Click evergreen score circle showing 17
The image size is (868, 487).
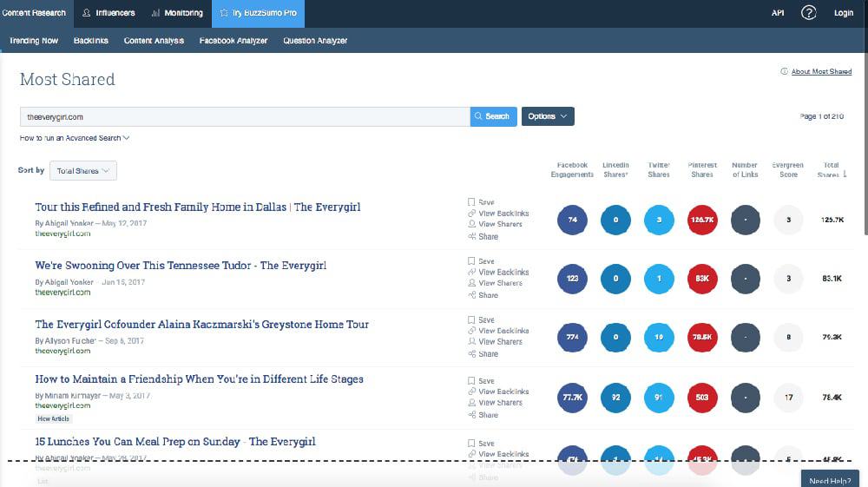click(788, 398)
